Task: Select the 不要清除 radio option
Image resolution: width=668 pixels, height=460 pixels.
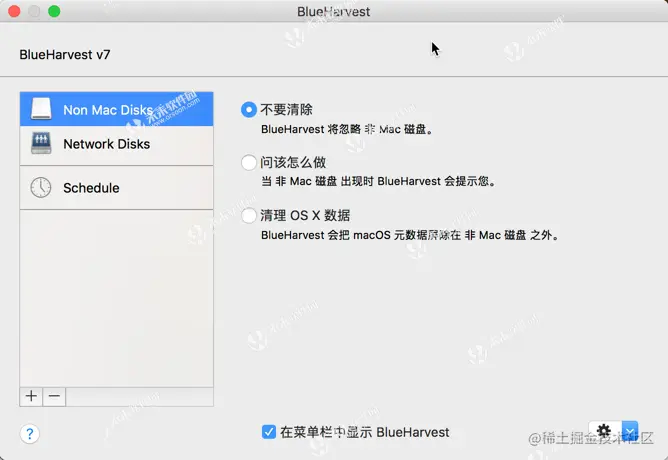Action: pos(249,109)
